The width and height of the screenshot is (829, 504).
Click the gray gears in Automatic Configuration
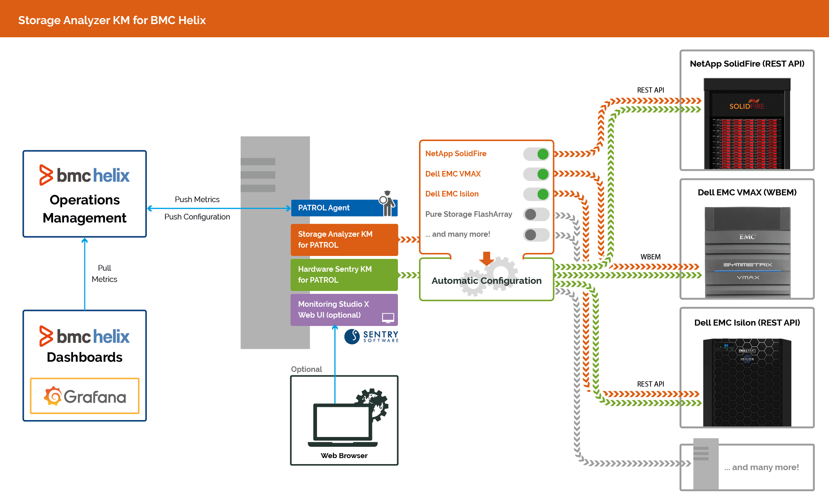click(489, 276)
